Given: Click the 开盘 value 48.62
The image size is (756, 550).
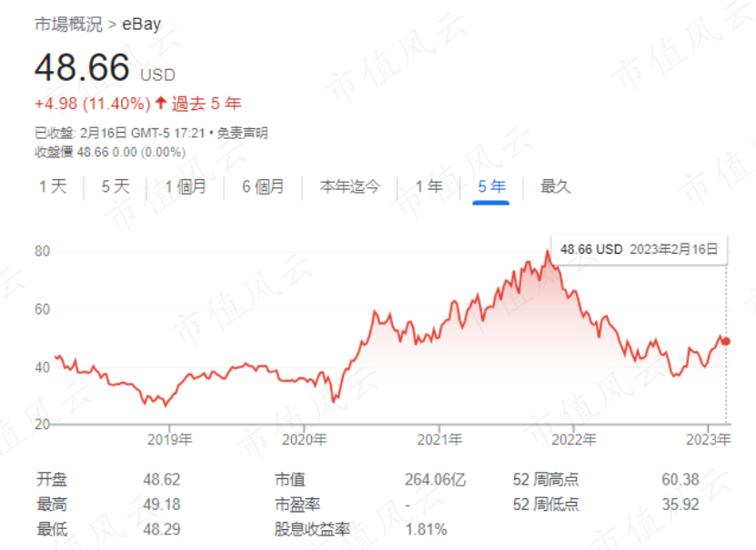Looking at the screenshot, I should click(x=162, y=480).
